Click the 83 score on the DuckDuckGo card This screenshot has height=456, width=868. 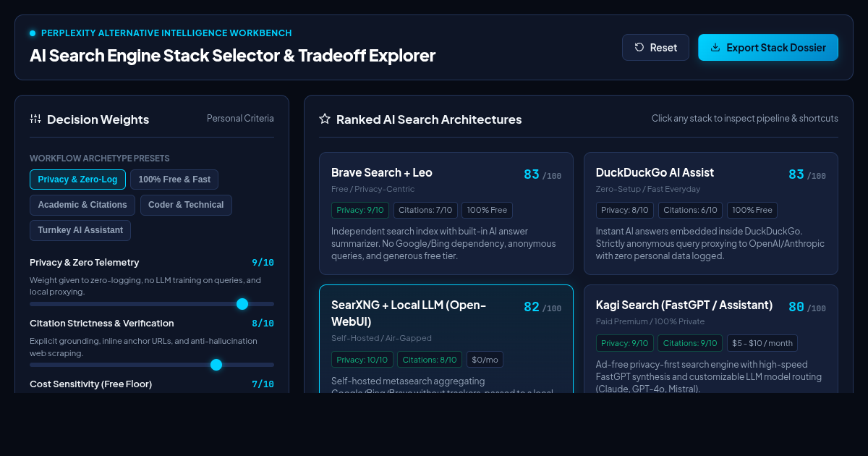[x=796, y=174]
